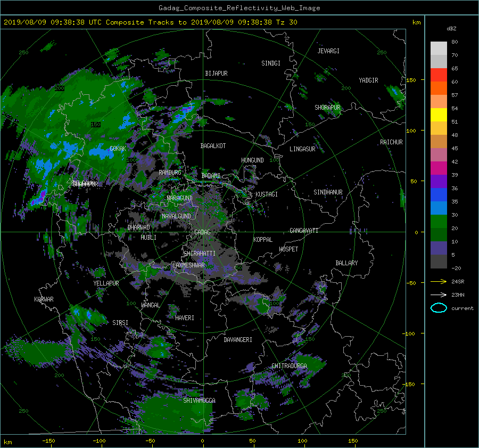Viewport: 479px width, 448px height.
Task: Click the GOKAK city label
Action: (x=118, y=149)
